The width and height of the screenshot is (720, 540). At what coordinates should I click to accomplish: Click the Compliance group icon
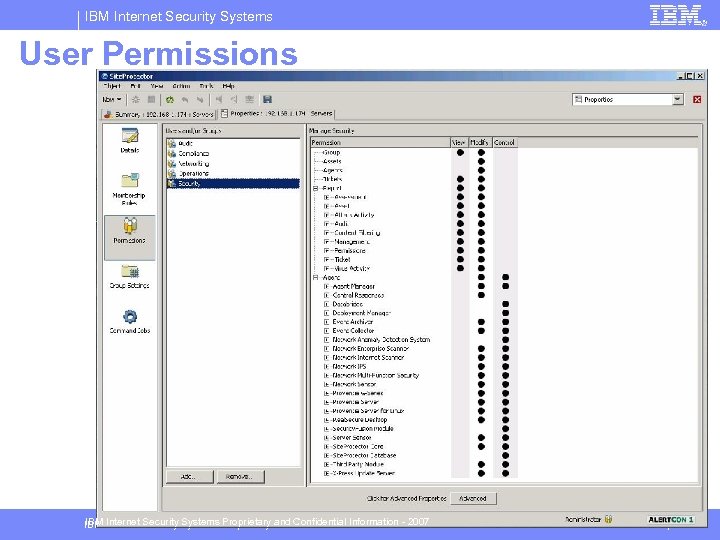click(172, 153)
